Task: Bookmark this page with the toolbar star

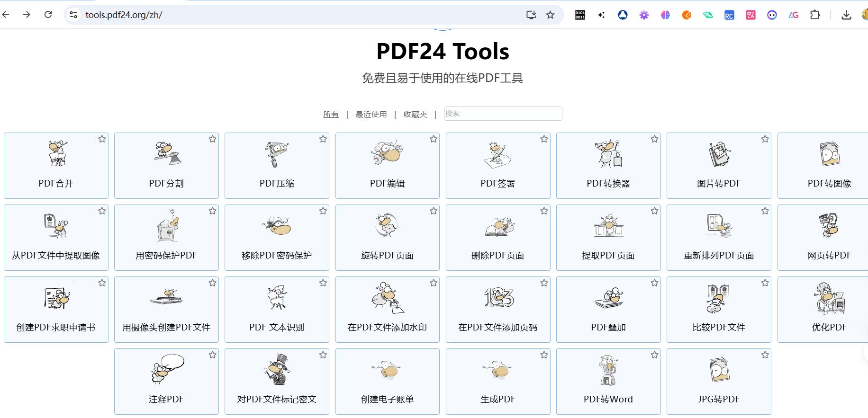Action: point(550,15)
